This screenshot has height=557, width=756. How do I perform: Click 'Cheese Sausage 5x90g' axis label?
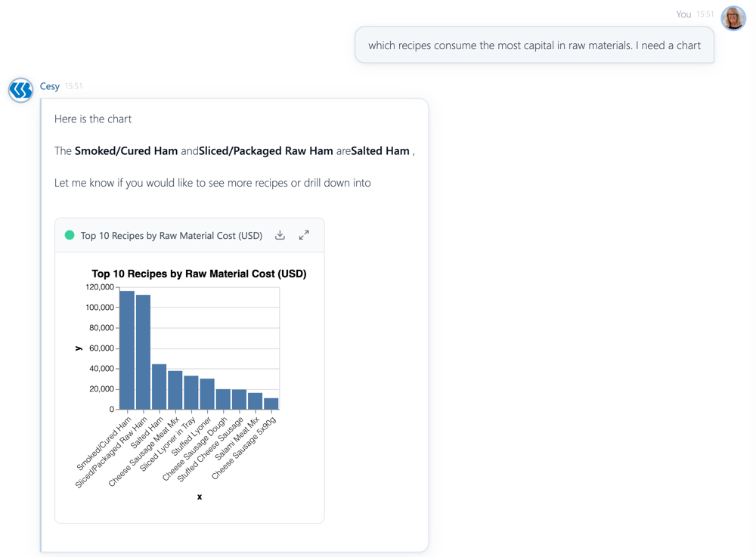point(244,448)
